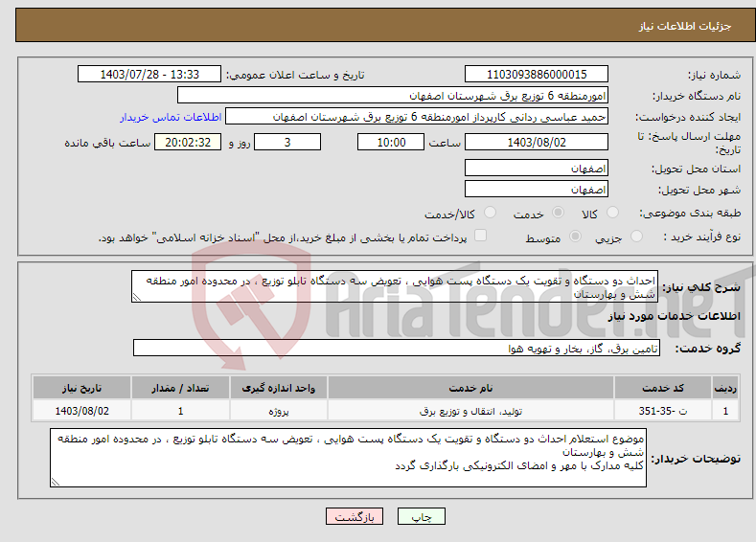Click the شرح کلی نیاز label

(701, 287)
